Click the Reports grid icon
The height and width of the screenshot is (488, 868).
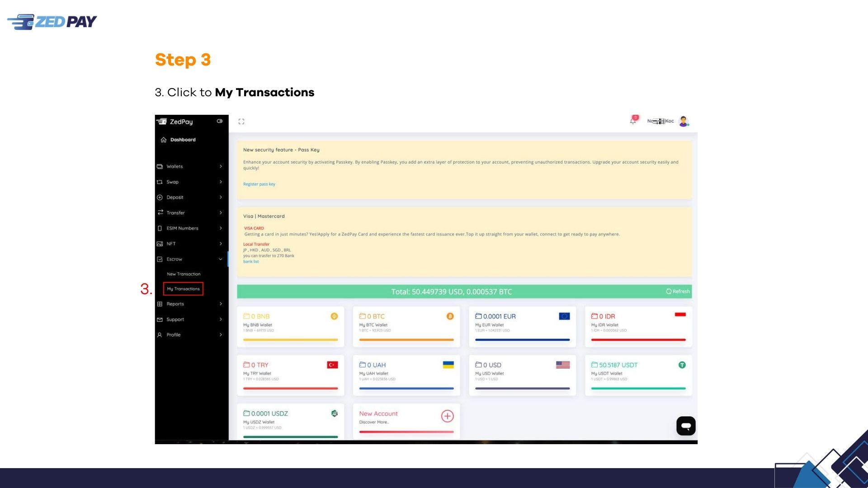tap(160, 304)
